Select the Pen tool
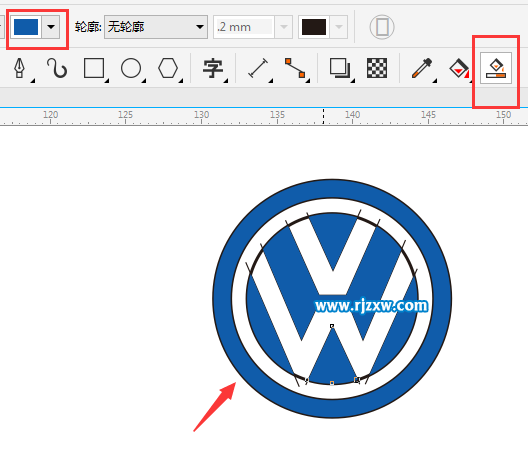528x454 pixels. click(x=20, y=68)
